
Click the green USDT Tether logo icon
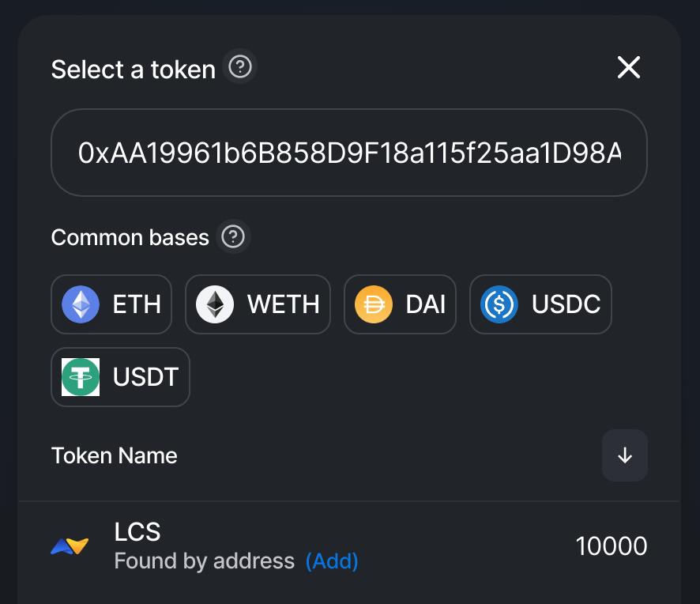pos(81,377)
